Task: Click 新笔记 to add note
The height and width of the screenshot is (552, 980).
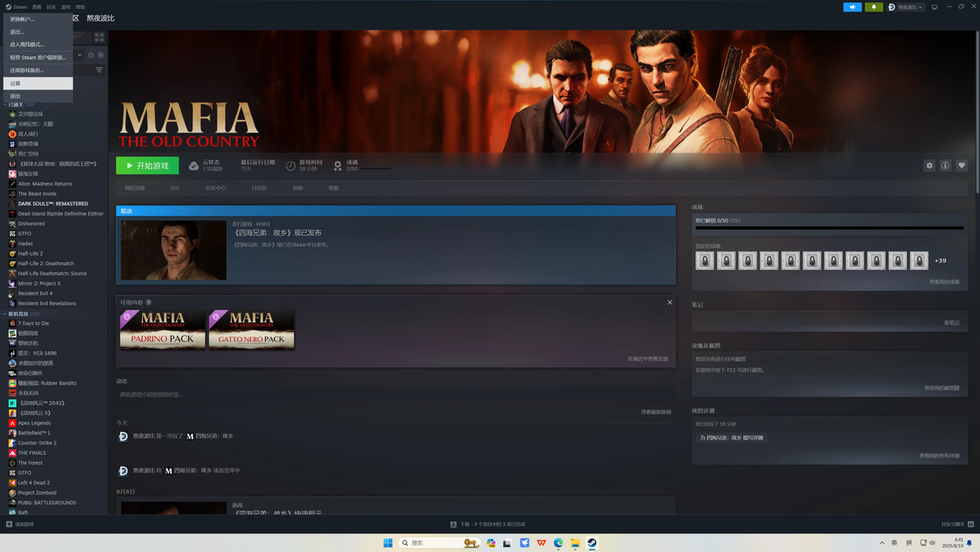Action: (x=951, y=322)
